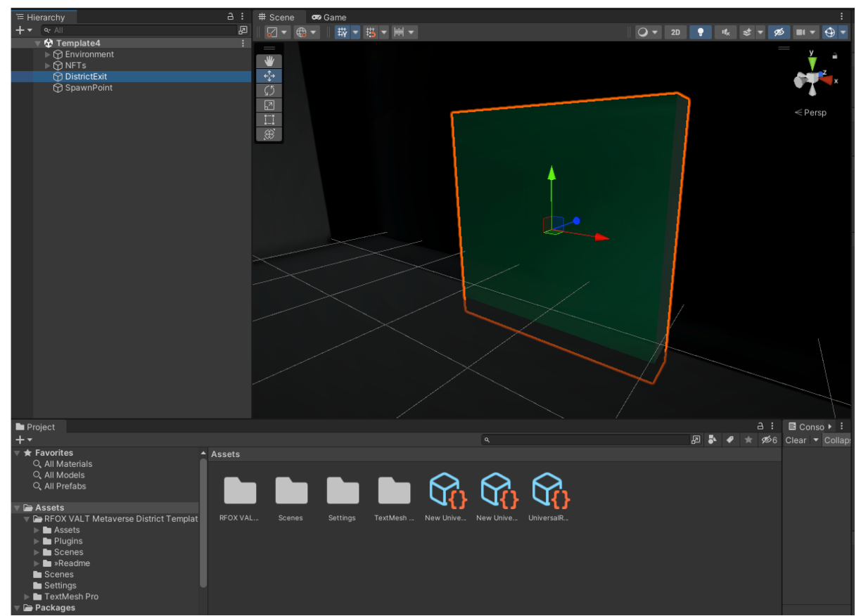The image size is (861, 616).
Task: Toggle grid visibility button
Action: (x=343, y=32)
